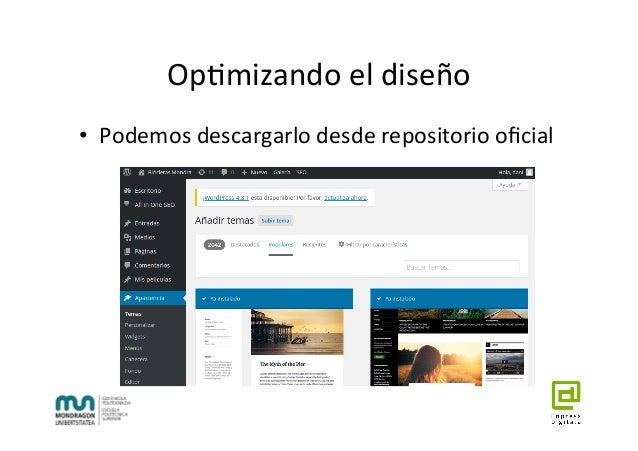The height and width of the screenshot is (451, 638).
Task: Open Editor in Apariencia submenu
Action: click(132, 382)
